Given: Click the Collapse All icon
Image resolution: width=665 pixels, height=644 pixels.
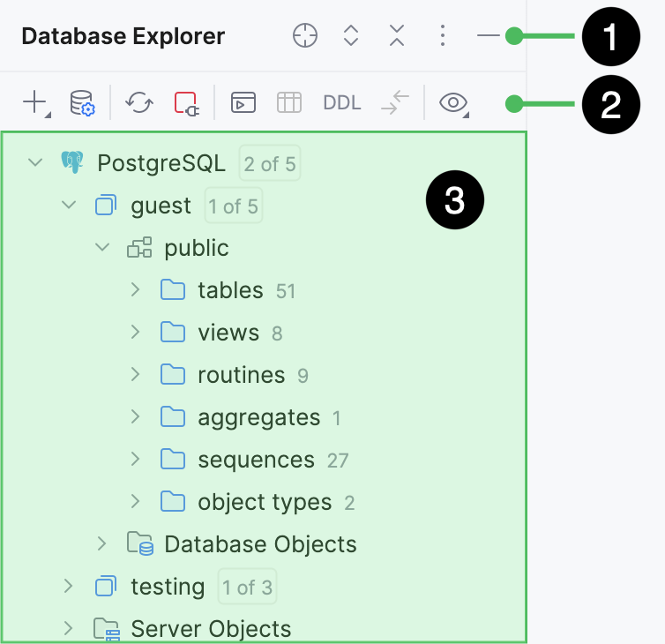Looking at the screenshot, I should [397, 36].
